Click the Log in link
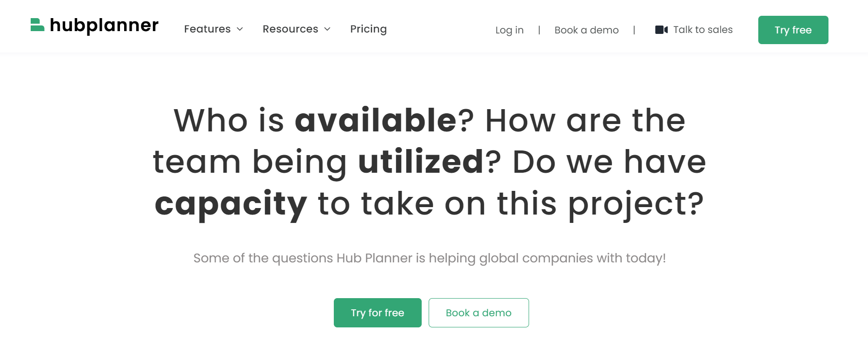The height and width of the screenshot is (339, 868). 509,30
